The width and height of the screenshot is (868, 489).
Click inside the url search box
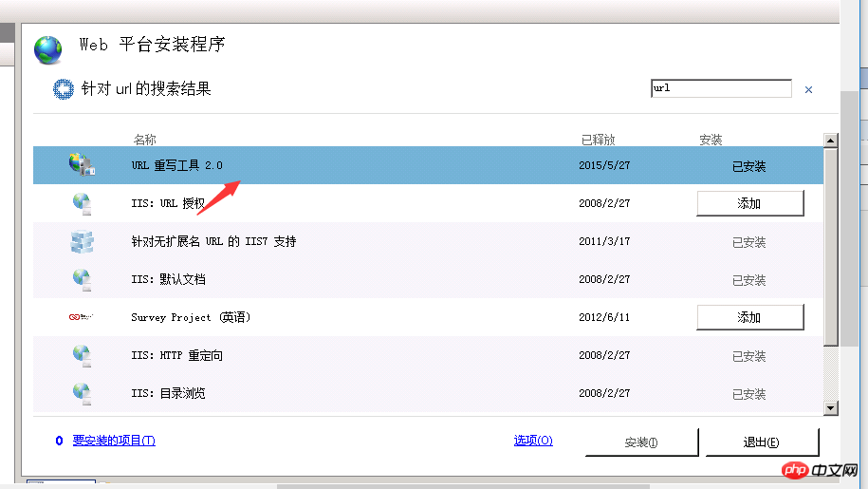point(721,88)
